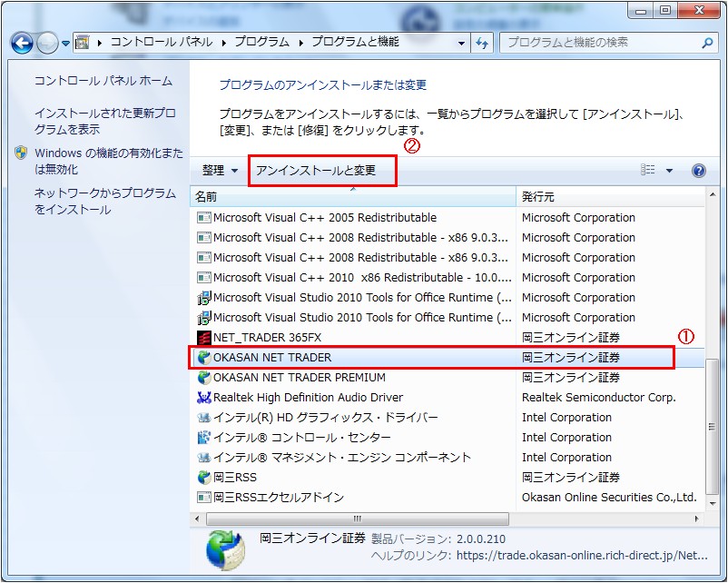The image size is (728, 583).
Task: Click the 製品バージョン 2.0.0.210 value
Action: coord(481,539)
